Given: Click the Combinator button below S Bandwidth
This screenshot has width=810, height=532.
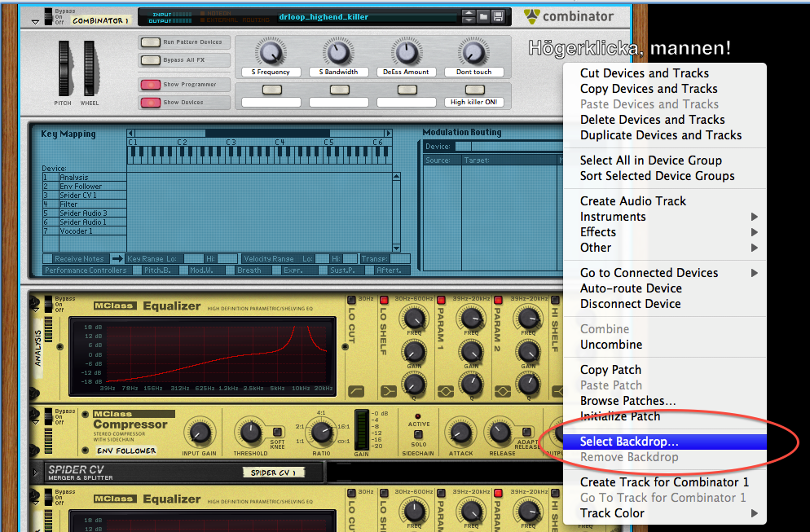Looking at the screenshot, I should point(339,90).
